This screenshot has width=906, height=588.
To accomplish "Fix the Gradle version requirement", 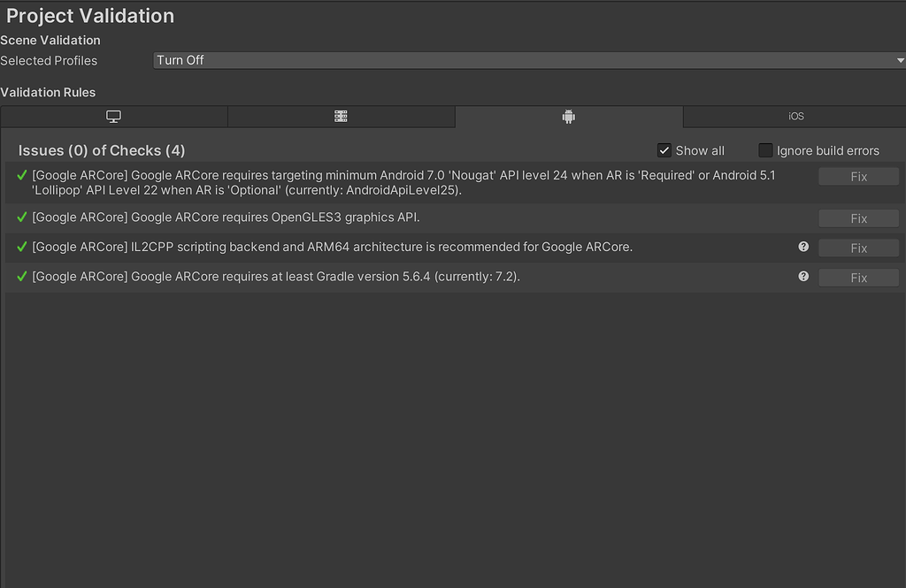I will [x=857, y=277].
